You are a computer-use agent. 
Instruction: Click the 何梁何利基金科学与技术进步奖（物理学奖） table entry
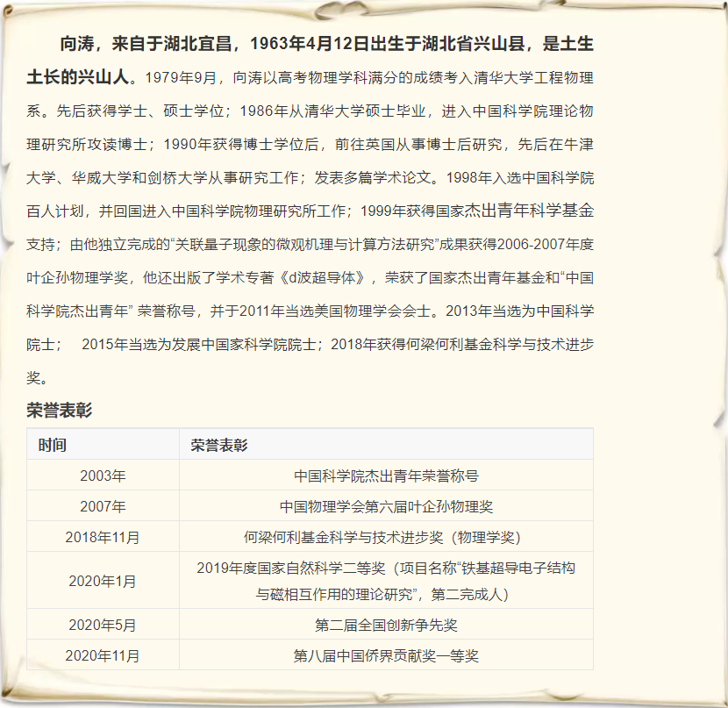click(386, 537)
